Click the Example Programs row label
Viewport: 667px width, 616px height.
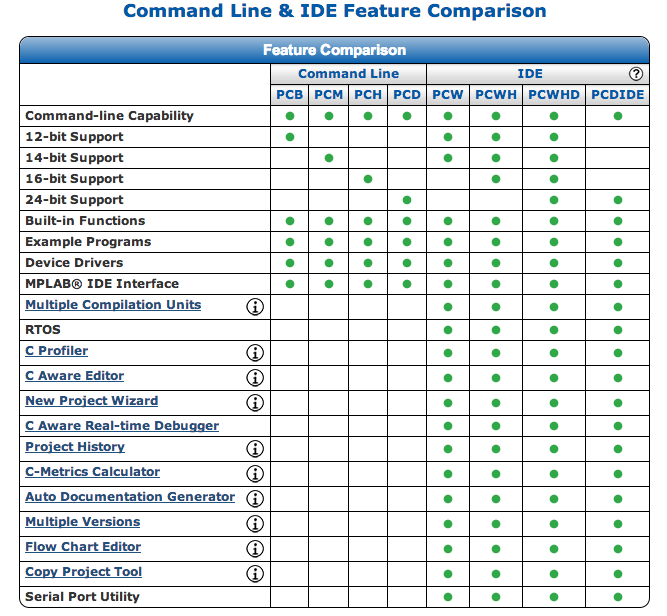pyautogui.click(x=88, y=242)
